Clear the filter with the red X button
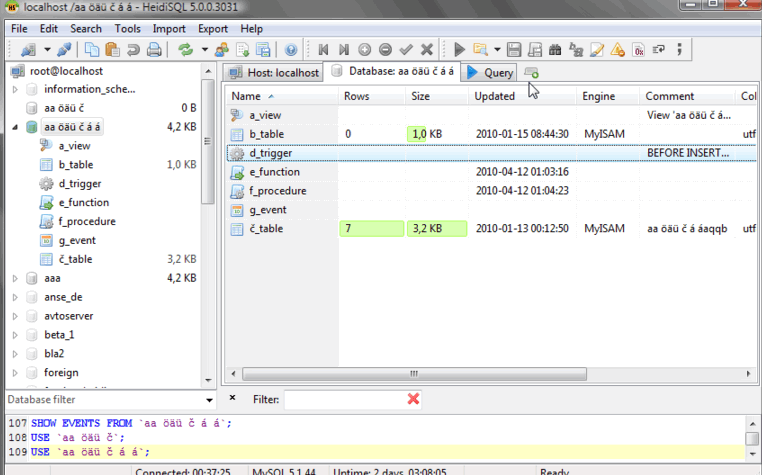Image resolution: width=762 pixels, height=475 pixels. click(x=414, y=399)
